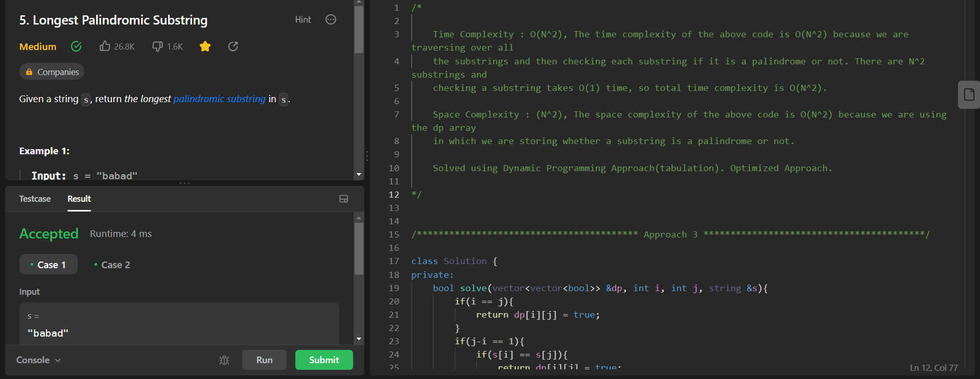
Task: Click the thumbs-up like icon
Action: point(105,46)
